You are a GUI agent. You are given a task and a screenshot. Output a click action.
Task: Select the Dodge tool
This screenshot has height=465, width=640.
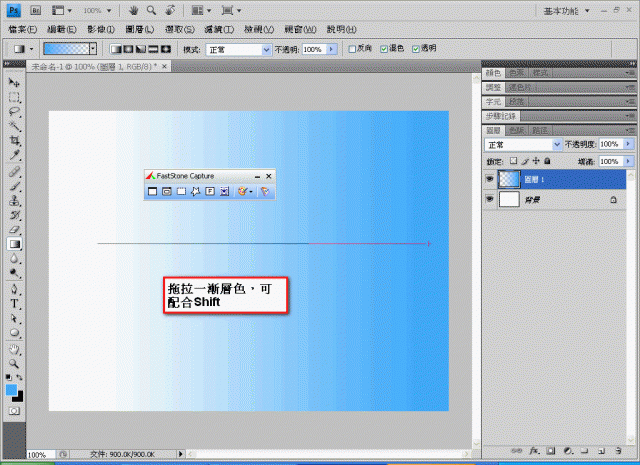click(x=14, y=273)
